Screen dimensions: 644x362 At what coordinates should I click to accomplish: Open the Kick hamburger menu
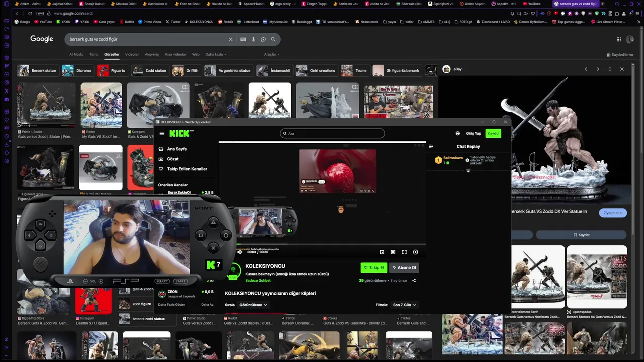click(x=162, y=133)
